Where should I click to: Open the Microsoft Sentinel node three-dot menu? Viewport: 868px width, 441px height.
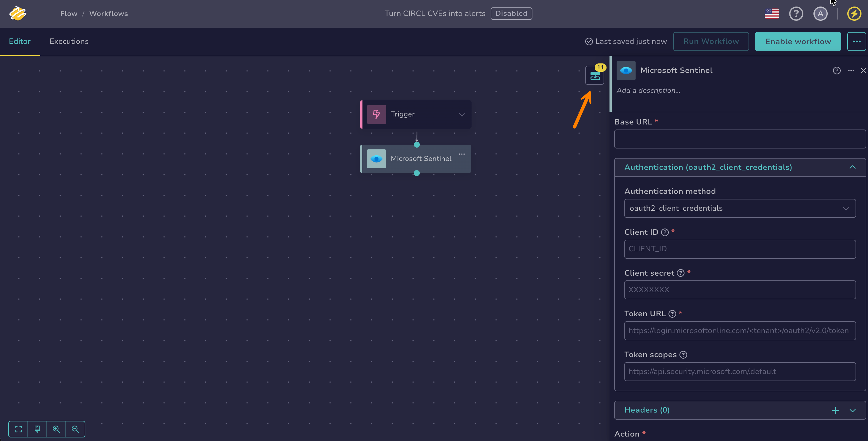[462, 154]
